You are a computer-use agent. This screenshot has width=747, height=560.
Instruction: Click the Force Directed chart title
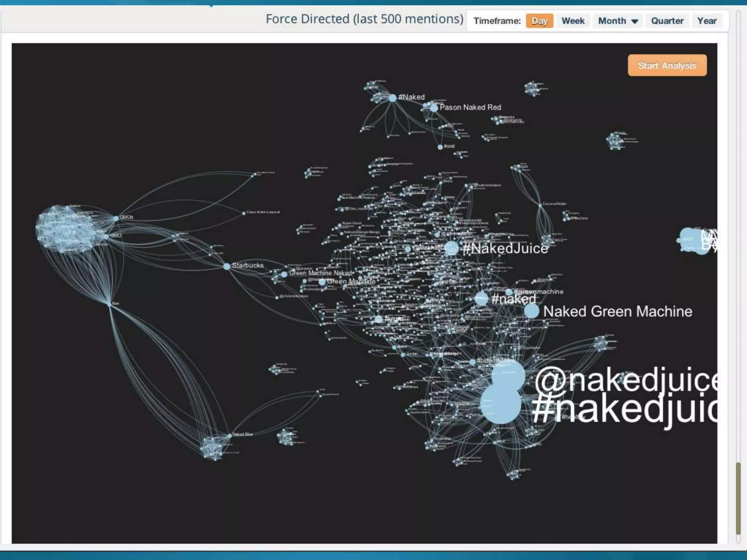[x=364, y=19]
